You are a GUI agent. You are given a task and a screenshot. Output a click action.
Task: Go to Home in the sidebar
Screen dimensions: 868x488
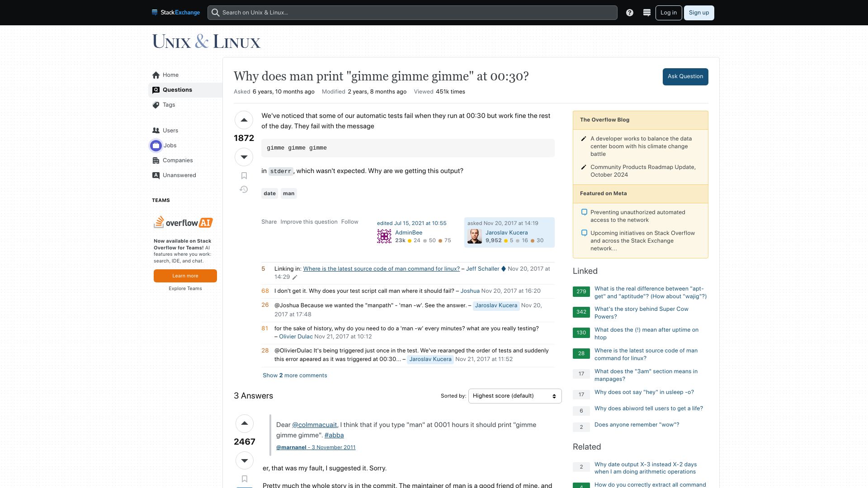(185, 75)
